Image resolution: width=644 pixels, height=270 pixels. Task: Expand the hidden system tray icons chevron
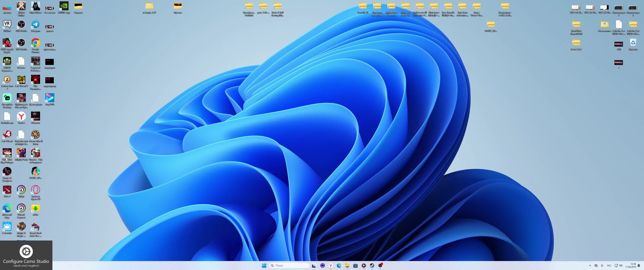[x=590, y=265]
